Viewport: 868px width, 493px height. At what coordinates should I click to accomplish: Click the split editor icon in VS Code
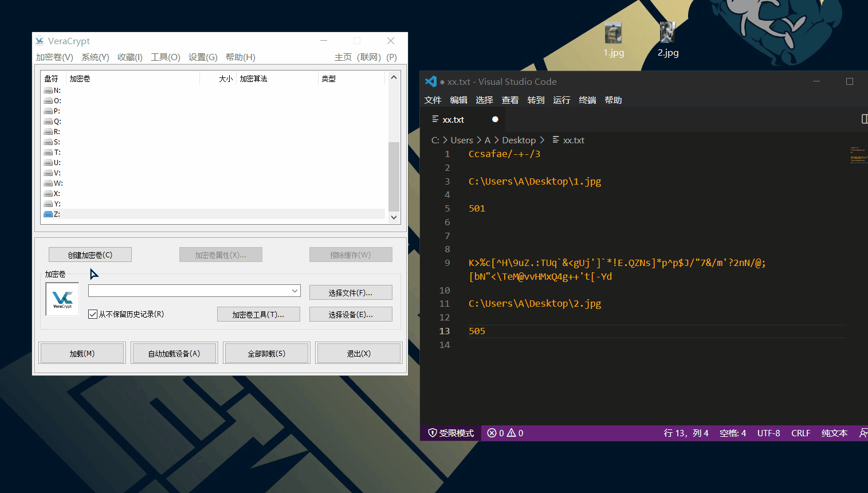point(864,119)
